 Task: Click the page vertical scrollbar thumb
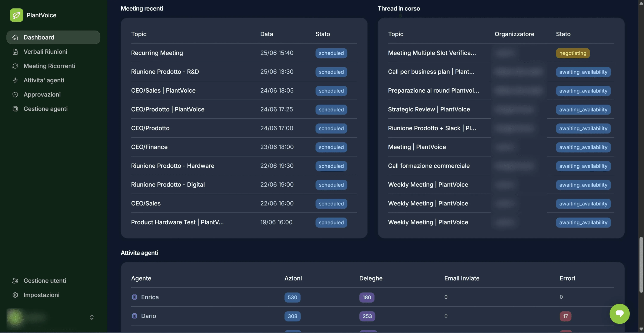641,265
